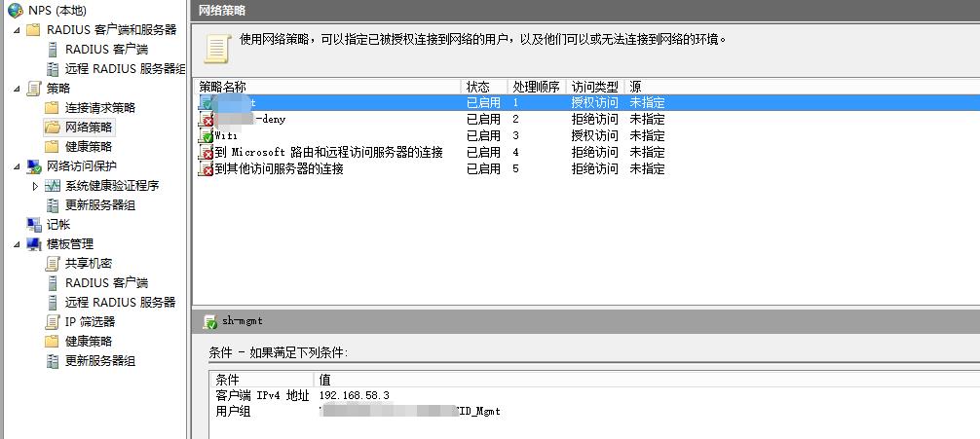This screenshot has height=439, width=980.
Task: Click the IP 筛选器 icon
Action: coord(53,322)
